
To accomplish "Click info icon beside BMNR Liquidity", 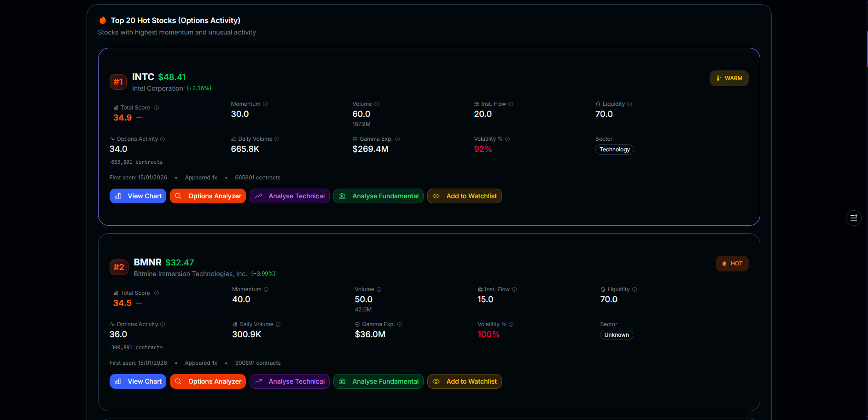I will tap(635, 289).
